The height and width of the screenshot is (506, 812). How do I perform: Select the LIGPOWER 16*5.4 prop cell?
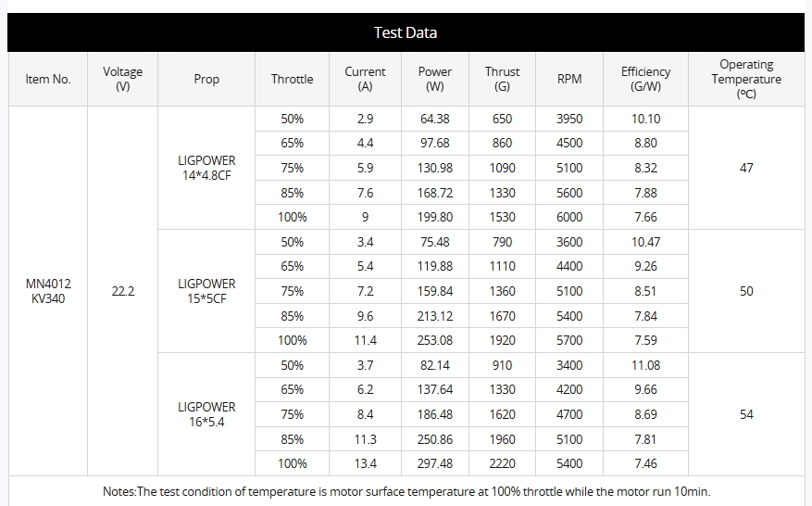[206, 414]
